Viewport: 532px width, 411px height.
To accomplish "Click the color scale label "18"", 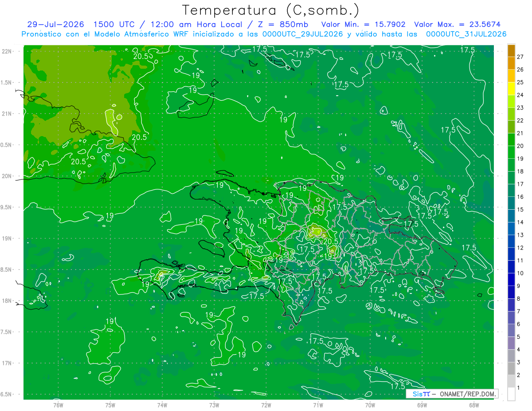I will pyautogui.click(x=520, y=171).
